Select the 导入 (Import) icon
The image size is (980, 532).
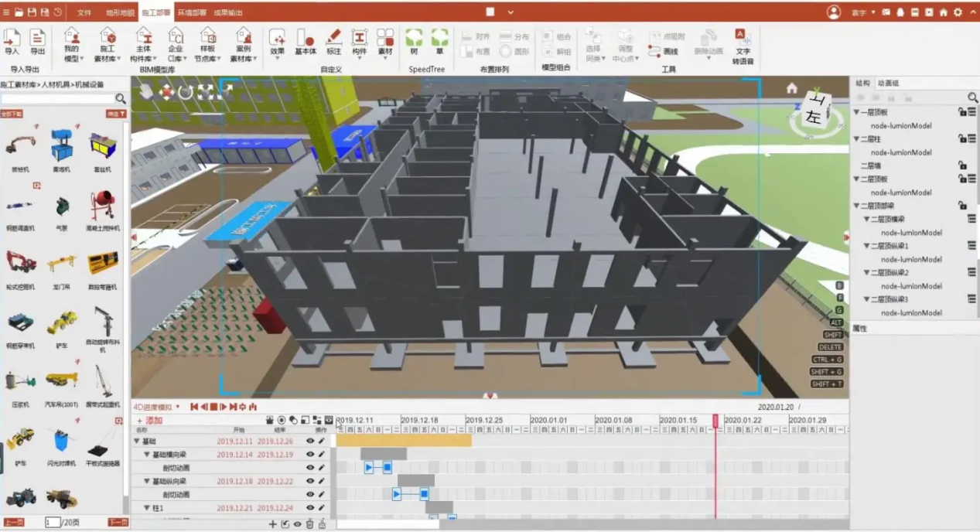[x=12, y=40]
